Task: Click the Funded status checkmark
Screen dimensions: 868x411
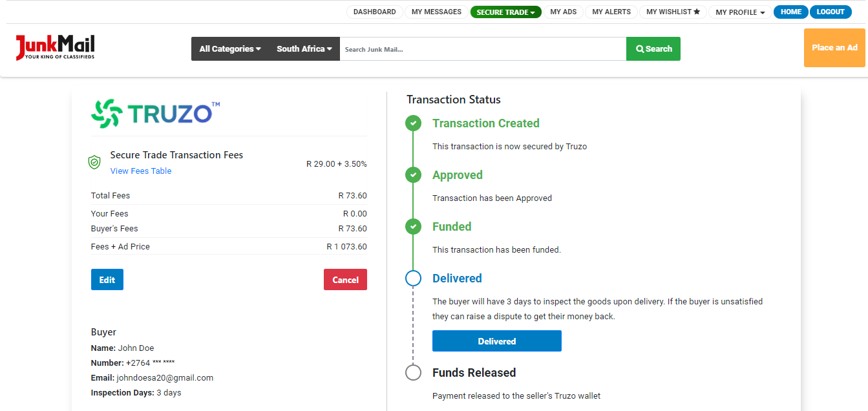Action: (413, 226)
